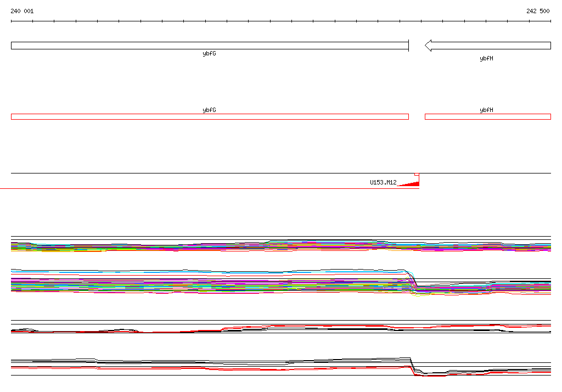Click the U153.M12 label
The height and width of the screenshot is (392, 562).
pos(383,182)
